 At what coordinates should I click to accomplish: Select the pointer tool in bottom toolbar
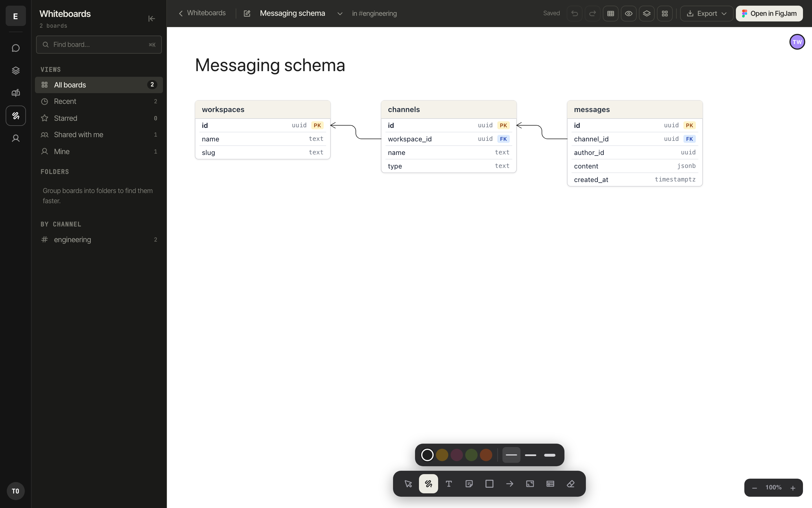coord(408,484)
